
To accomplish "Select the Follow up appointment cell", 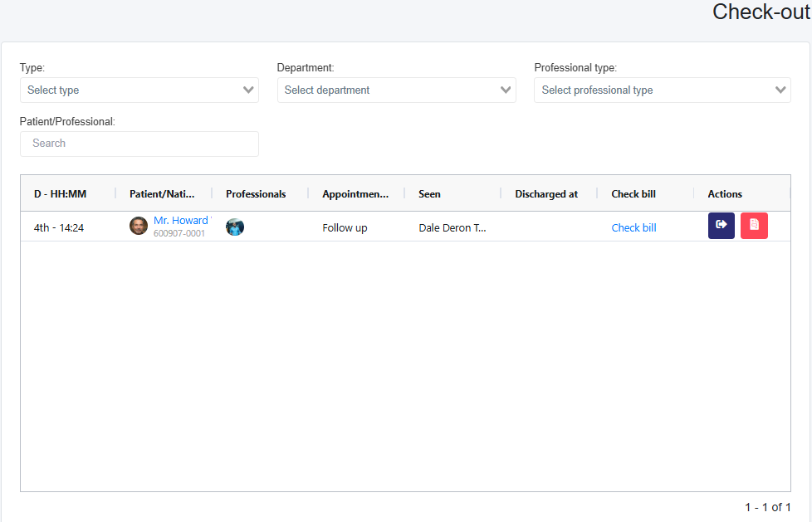I will coord(345,227).
